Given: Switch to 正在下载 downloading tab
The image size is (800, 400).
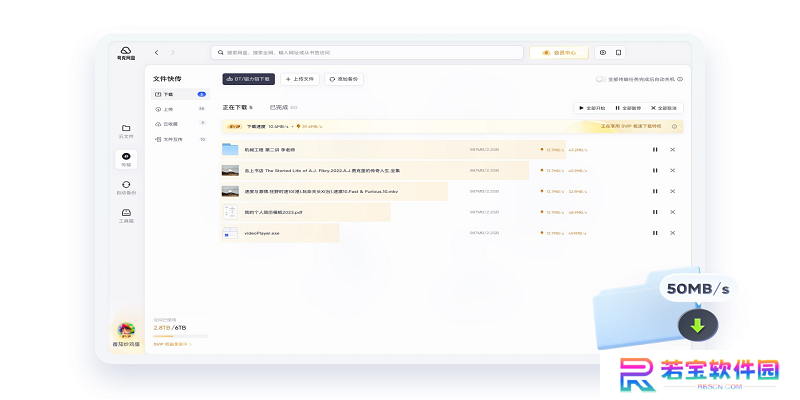Looking at the screenshot, I should point(237,108).
